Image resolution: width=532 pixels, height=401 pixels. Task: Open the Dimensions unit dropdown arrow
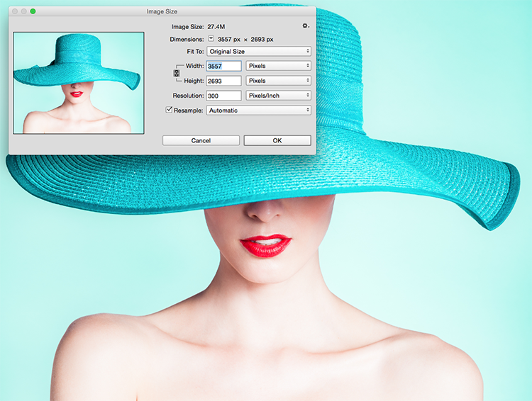(x=211, y=39)
